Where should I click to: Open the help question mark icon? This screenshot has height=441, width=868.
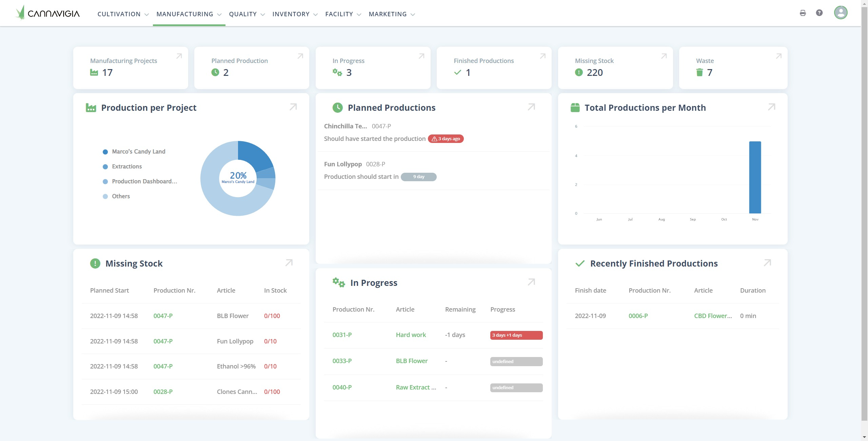click(x=819, y=13)
